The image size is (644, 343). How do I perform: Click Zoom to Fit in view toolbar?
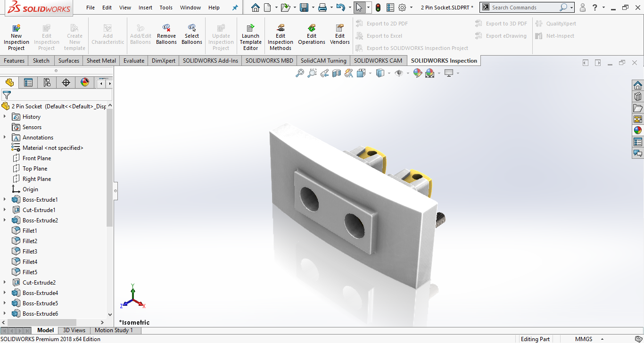[300, 73]
